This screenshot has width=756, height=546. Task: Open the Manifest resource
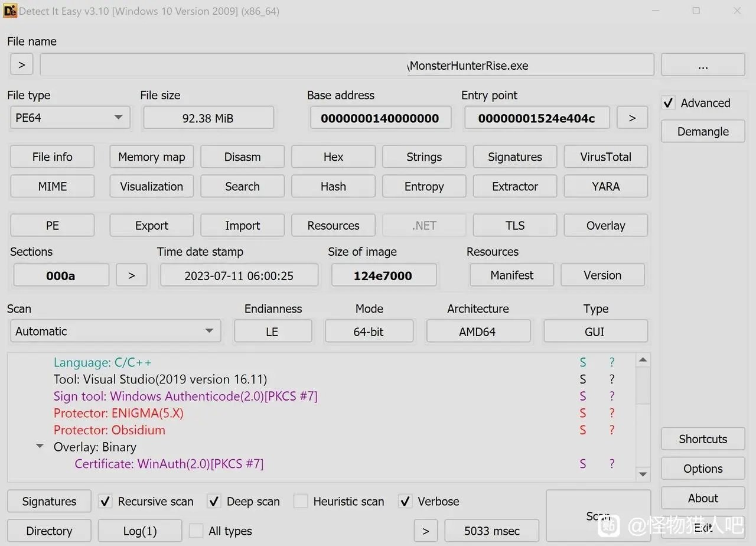click(512, 275)
